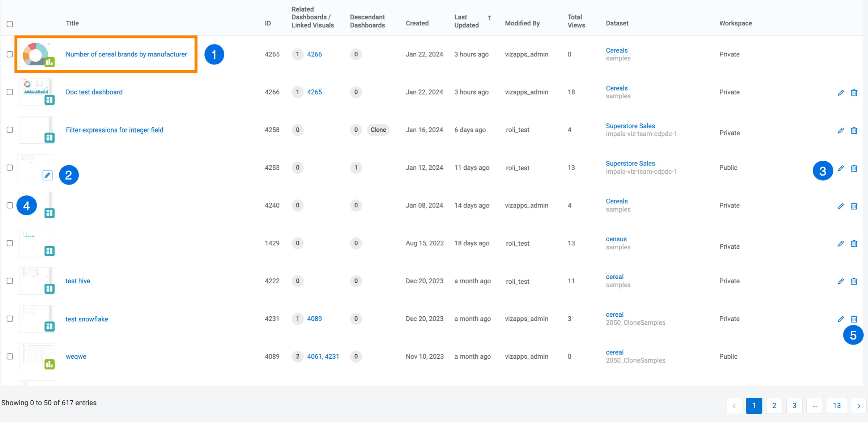Sort by ID column header
Image resolution: width=868 pixels, height=422 pixels.
tap(268, 23)
